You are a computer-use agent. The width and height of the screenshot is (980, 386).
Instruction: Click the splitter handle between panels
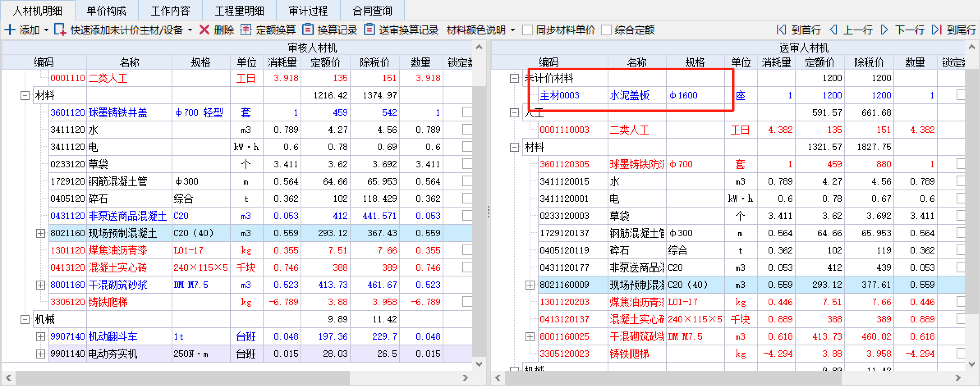[488, 212]
